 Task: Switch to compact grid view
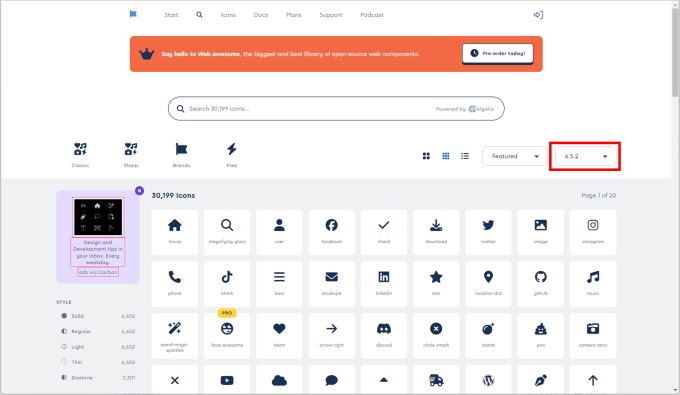tap(446, 156)
